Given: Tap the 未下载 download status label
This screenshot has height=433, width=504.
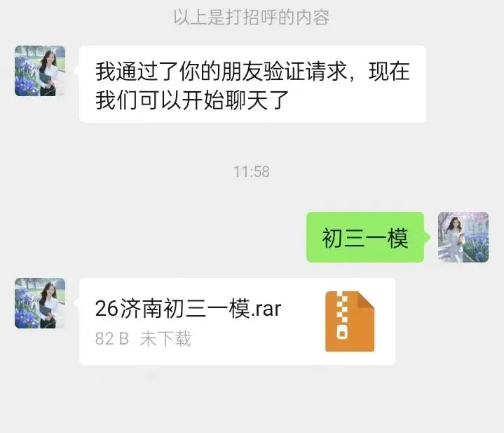Looking at the screenshot, I should tap(165, 338).
